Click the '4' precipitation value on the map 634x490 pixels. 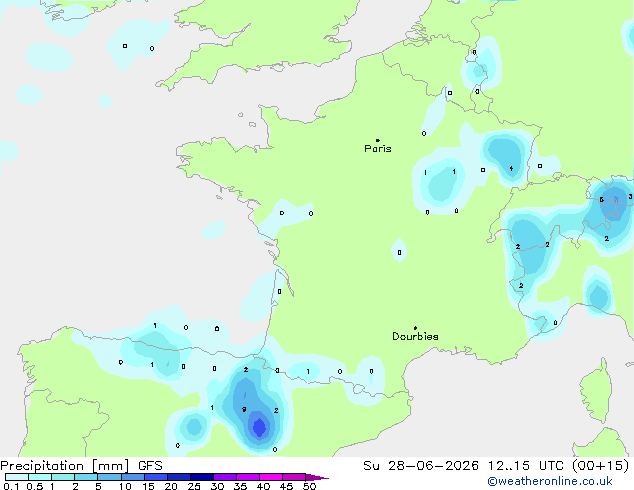click(511, 169)
